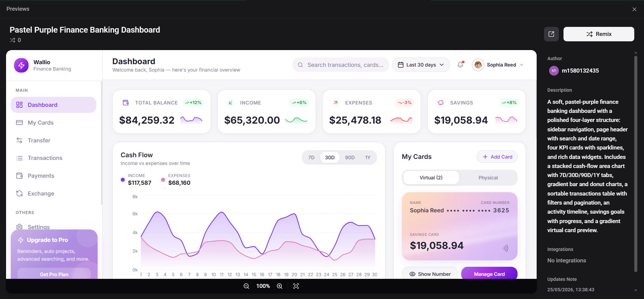Switch cash flow range to 7D
This screenshot has width=644, height=299.
(x=311, y=157)
